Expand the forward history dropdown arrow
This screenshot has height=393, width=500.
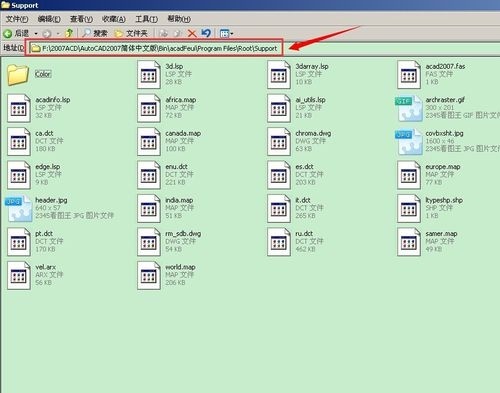[x=58, y=34]
